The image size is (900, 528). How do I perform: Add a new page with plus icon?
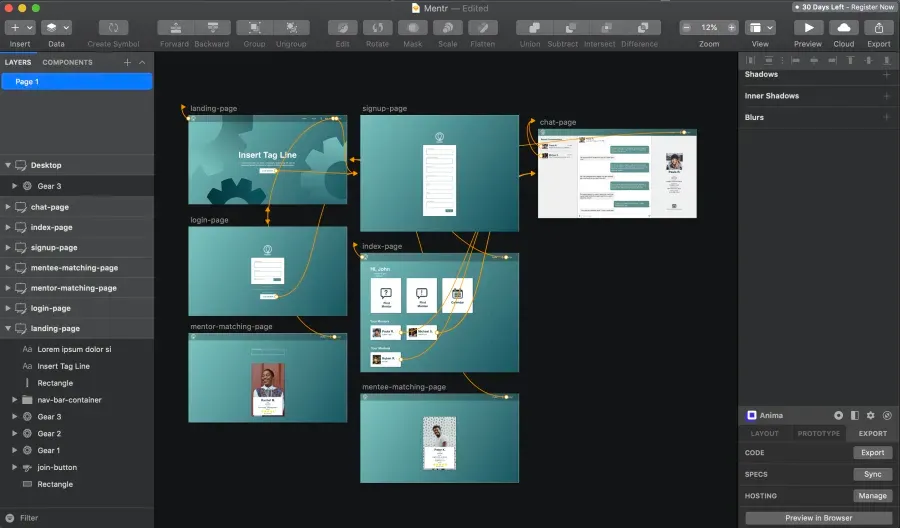(x=127, y=62)
